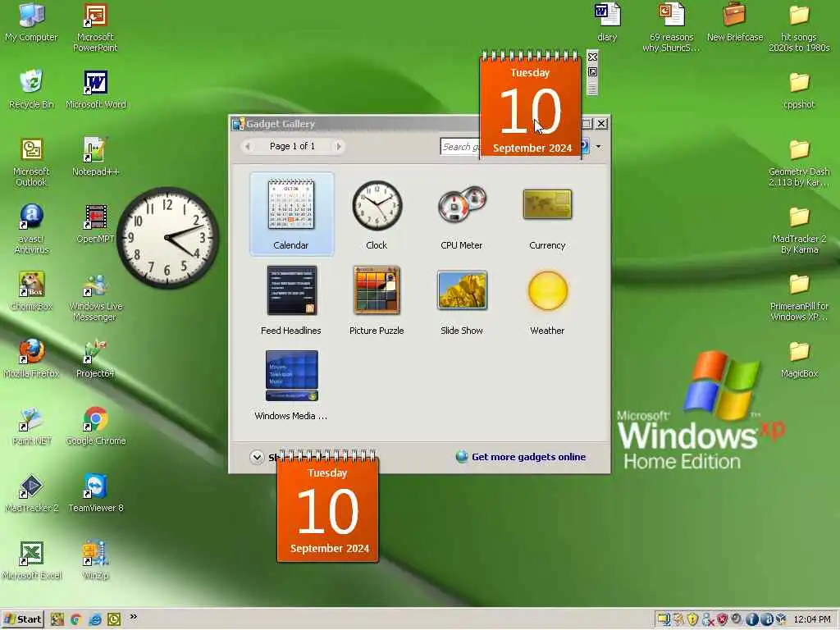Go to next gadget page arrow
Screen dimensions: 840x630
(x=339, y=146)
